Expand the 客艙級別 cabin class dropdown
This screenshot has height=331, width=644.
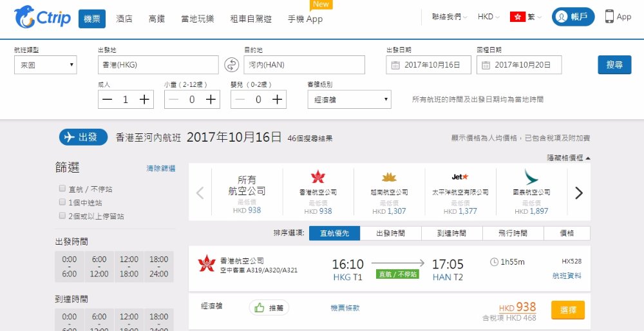tap(349, 99)
